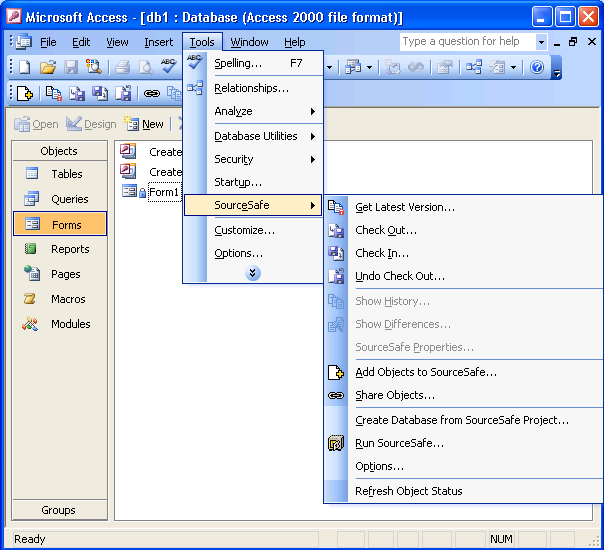Image resolution: width=604 pixels, height=550 pixels.
Task: Open the help question dropdown arrow
Action: click(541, 42)
